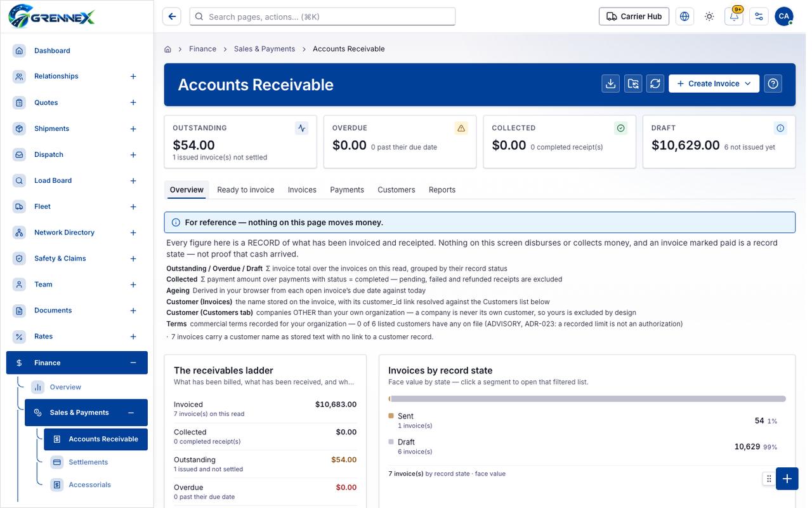Click the Finance breadcrumb link
The image size is (812, 508).
click(202, 49)
